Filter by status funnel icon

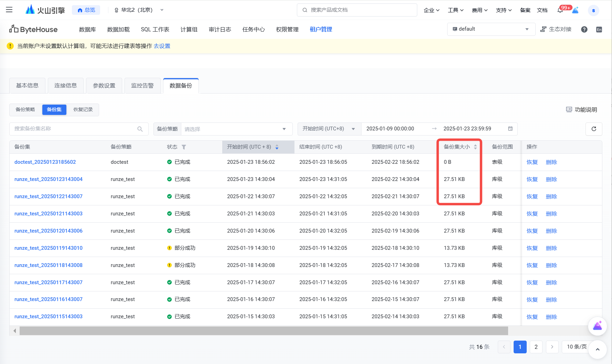[184, 147]
